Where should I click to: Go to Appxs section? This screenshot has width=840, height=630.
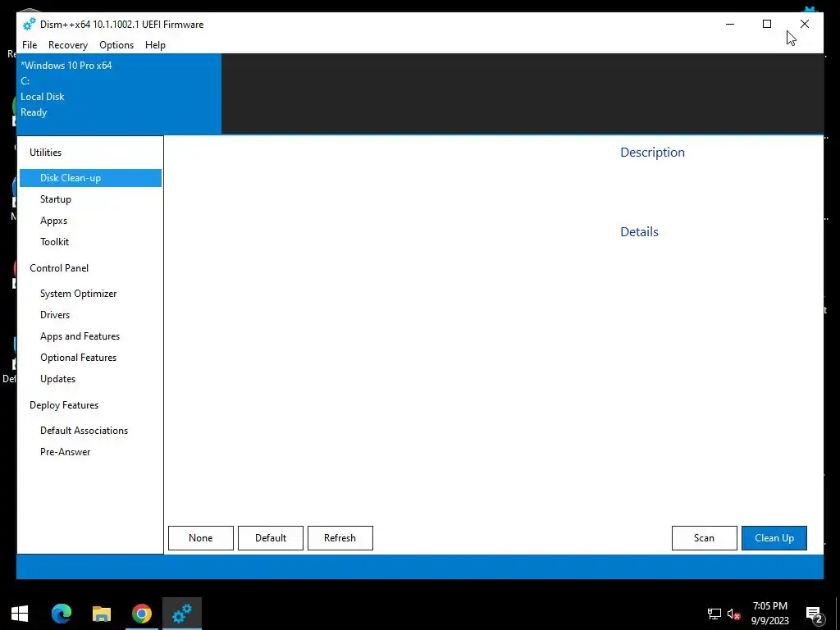(x=53, y=221)
